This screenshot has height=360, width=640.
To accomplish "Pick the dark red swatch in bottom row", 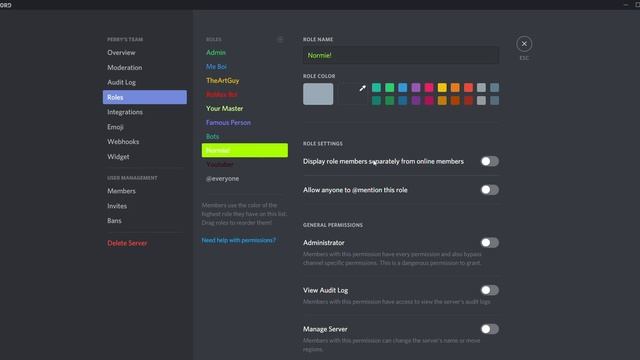I will 468,100.
